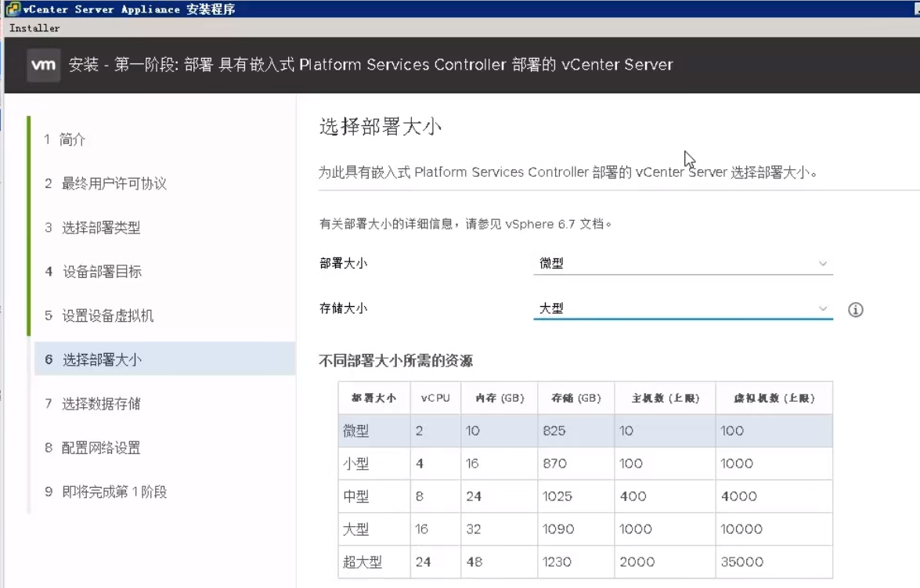Go to step 4 设备部署目标
The image size is (920, 588).
coord(93,272)
